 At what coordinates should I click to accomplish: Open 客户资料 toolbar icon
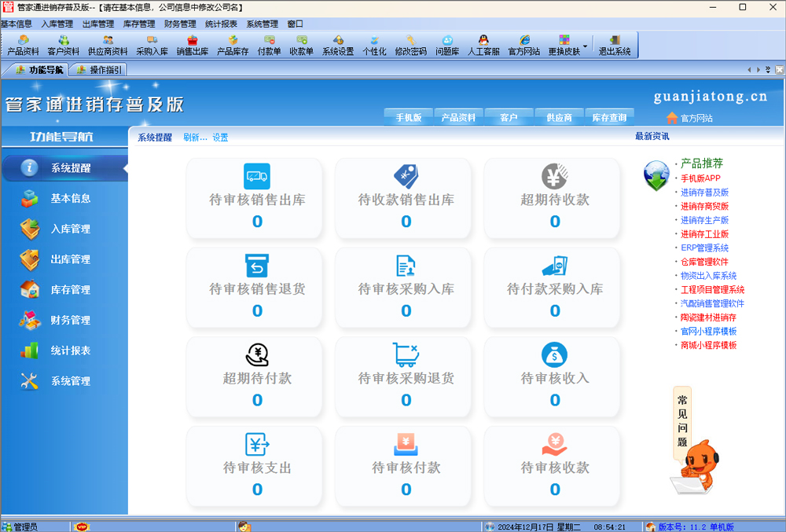point(63,46)
